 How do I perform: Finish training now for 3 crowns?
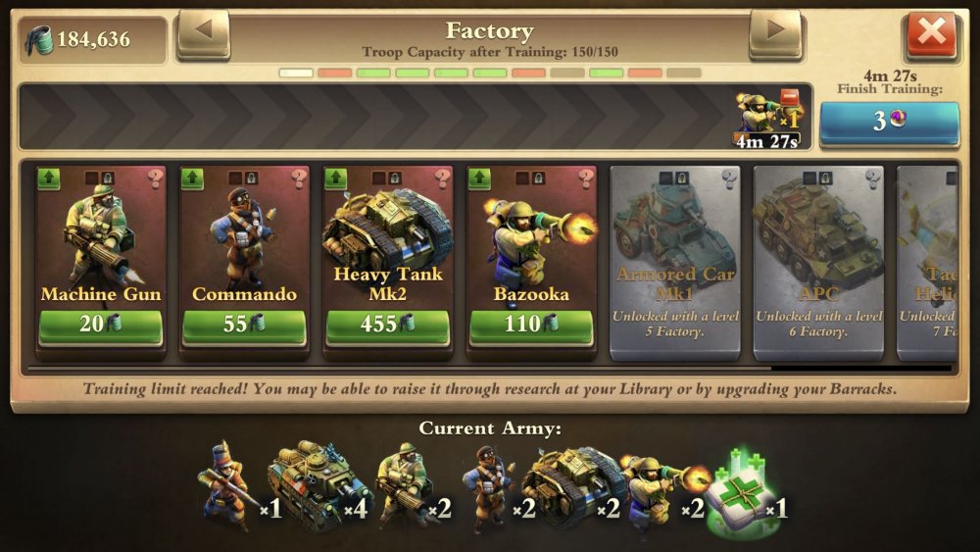coord(890,124)
